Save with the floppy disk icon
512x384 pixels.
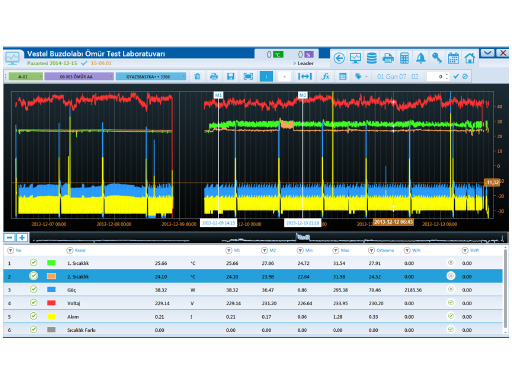coord(230,76)
